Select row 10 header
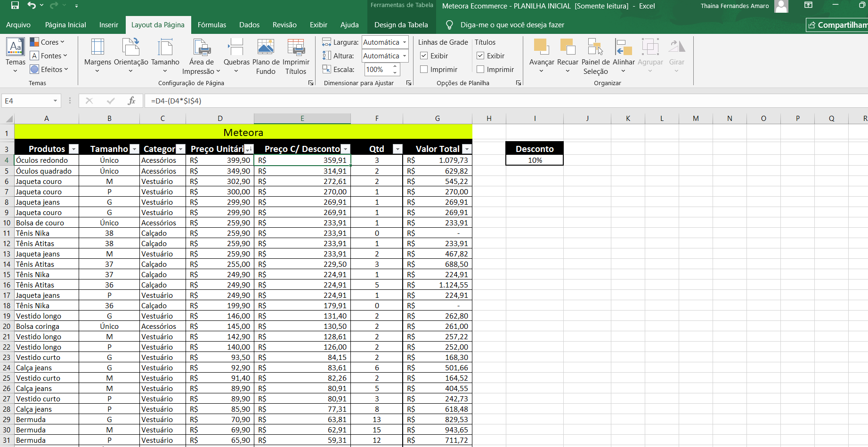 7,223
